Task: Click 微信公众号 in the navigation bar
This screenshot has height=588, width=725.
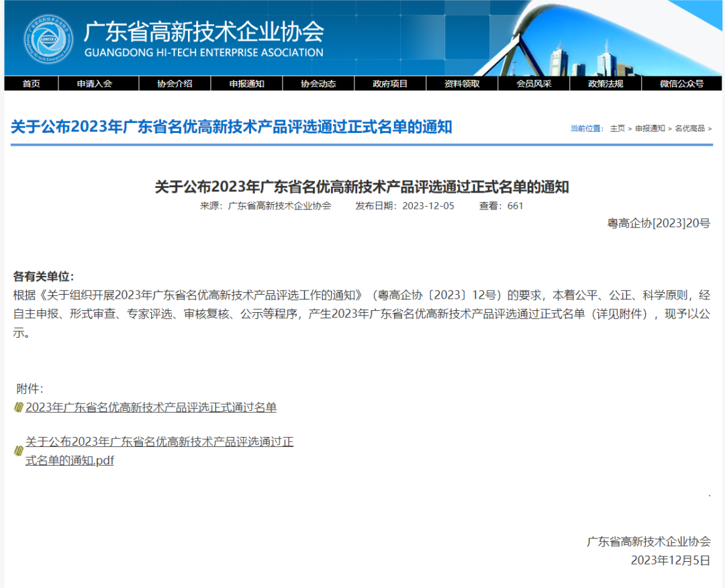Action: coord(681,84)
